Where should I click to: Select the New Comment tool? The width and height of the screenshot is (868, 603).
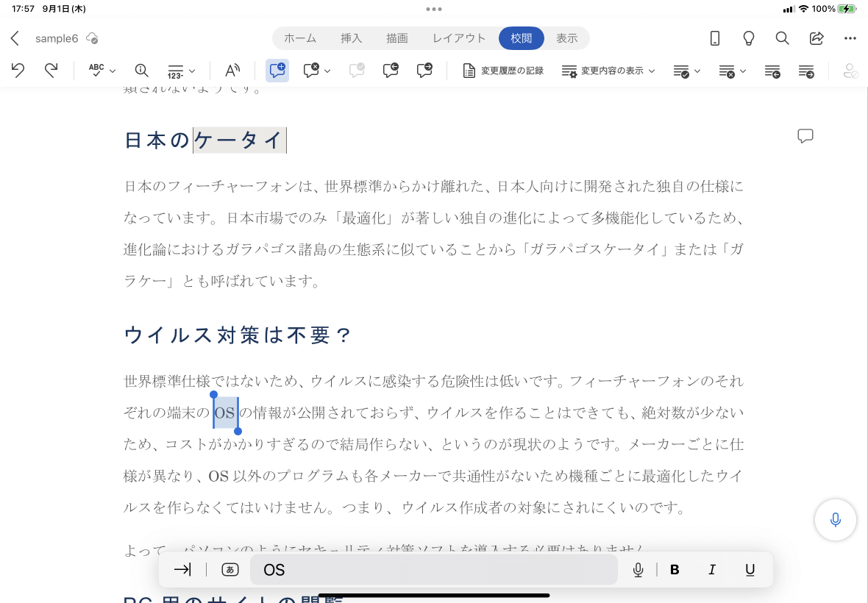(x=277, y=71)
